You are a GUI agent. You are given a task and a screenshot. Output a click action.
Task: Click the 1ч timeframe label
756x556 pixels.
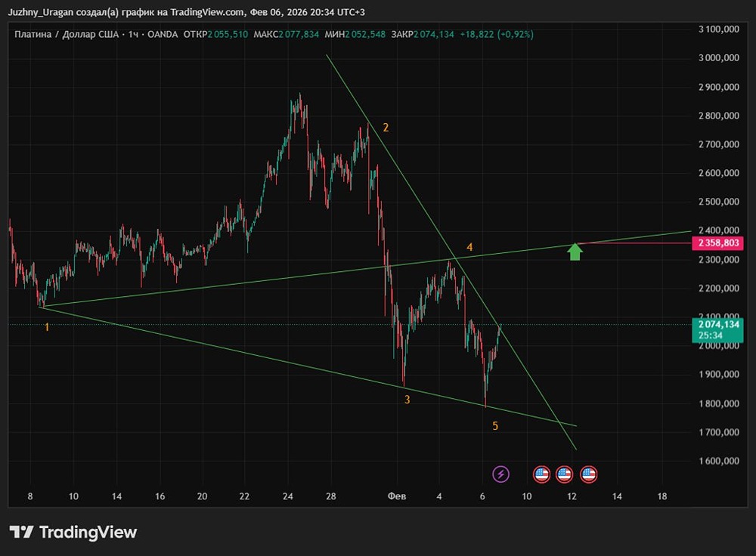(133, 34)
